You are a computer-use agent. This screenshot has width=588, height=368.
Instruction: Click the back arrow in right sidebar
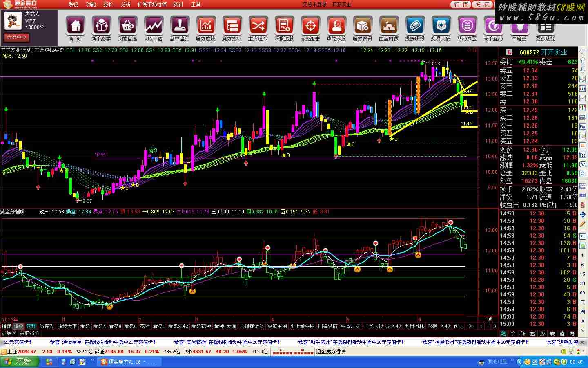coord(582,52)
